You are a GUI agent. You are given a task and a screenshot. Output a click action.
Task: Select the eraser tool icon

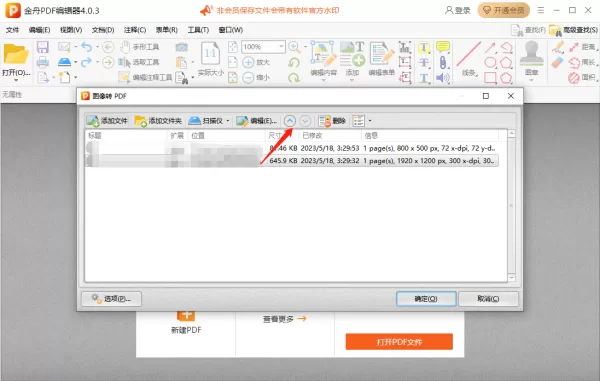click(x=558, y=62)
